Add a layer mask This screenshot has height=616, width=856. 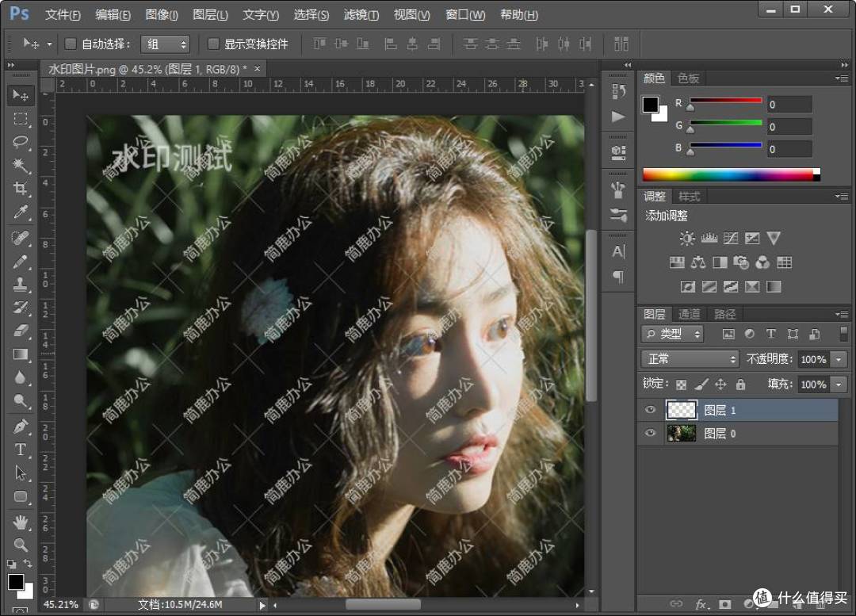click(725, 604)
